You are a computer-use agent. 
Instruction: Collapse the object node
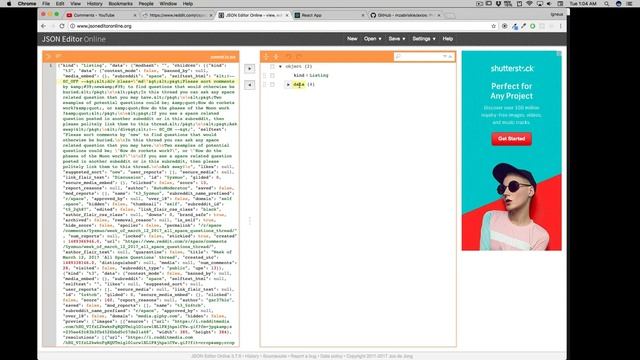click(280, 67)
